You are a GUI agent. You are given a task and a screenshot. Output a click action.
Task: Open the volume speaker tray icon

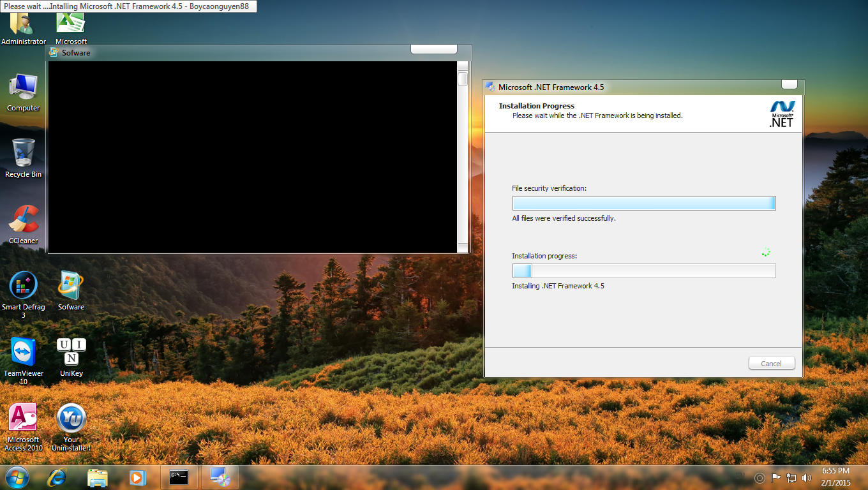click(807, 478)
